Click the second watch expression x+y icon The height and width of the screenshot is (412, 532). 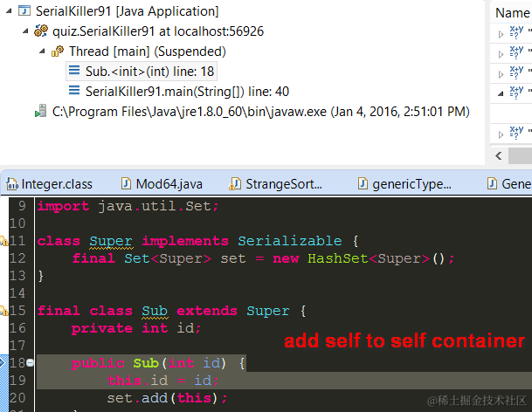coord(517,51)
